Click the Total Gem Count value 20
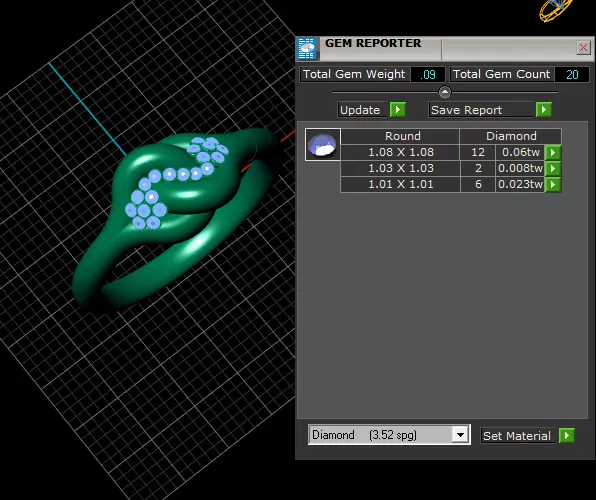This screenshot has height=500, width=596. tap(572, 75)
